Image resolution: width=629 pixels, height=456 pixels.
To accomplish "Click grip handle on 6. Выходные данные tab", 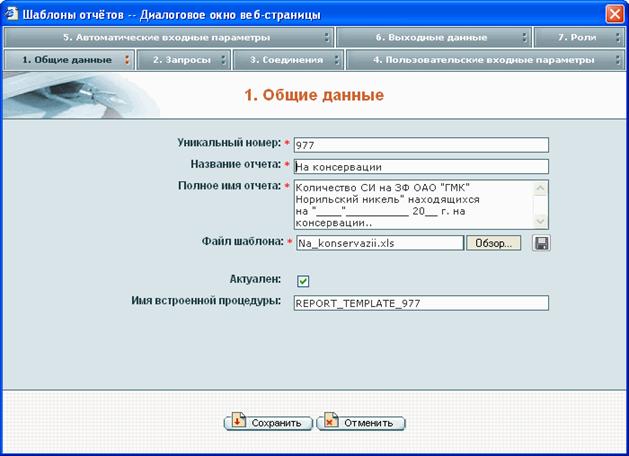I will (x=524, y=37).
